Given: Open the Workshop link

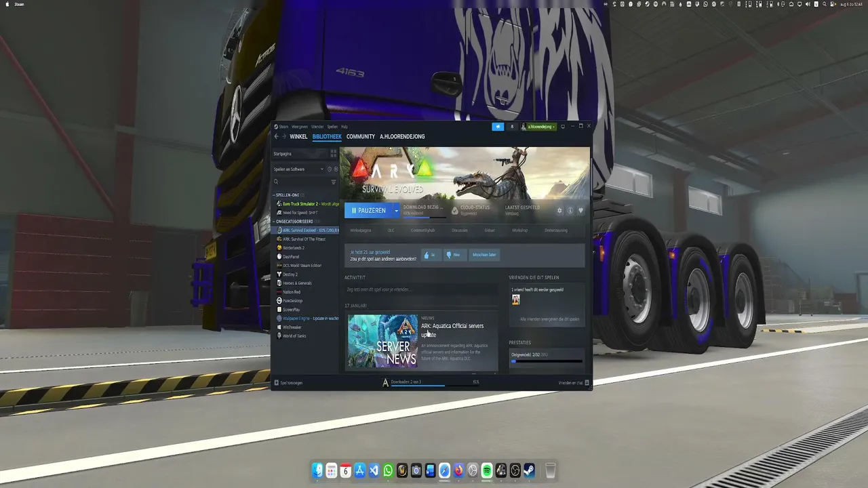Looking at the screenshot, I should 520,230.
